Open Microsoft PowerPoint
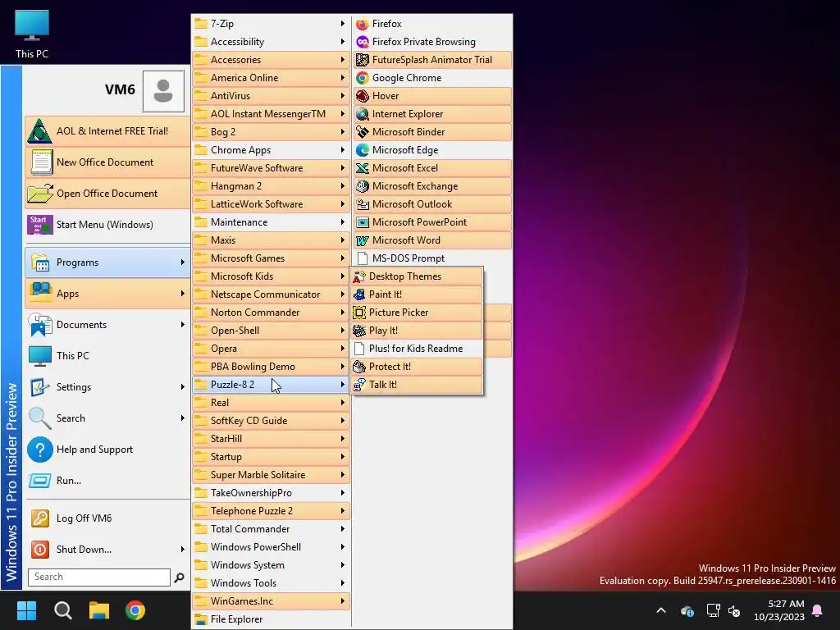Image resolution: width=840 pixels, height=630 pixels. 432,221
